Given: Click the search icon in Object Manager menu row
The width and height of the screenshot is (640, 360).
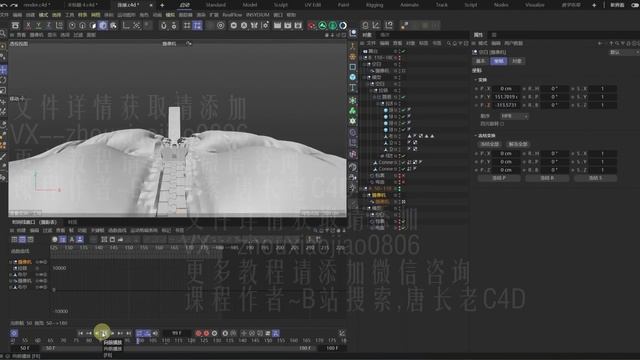Looking at the screenshot, I should 449,43.
